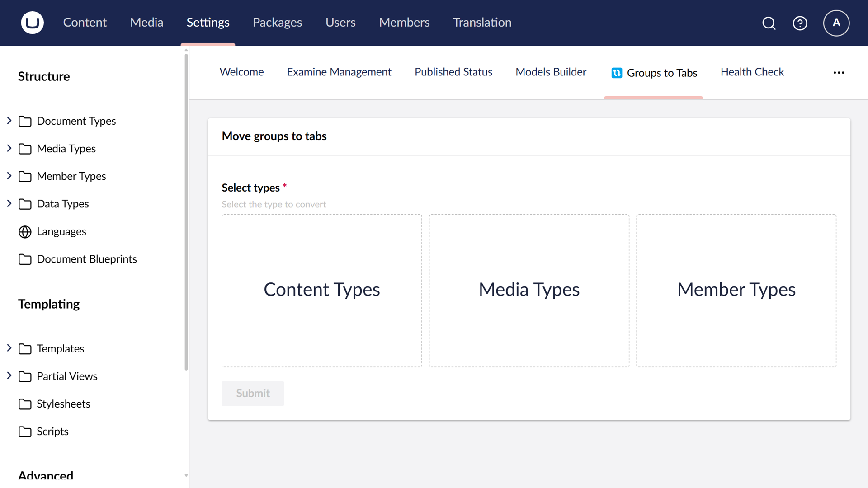Screen dimensions: 868x488
Task: Select the Languages globe icon
Action: click(x=25, y=231)
